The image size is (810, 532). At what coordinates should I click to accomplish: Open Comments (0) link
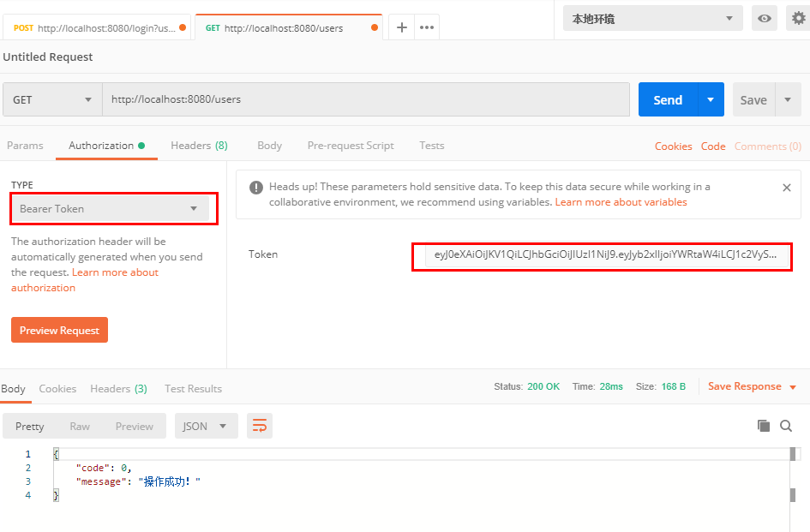(x=768, y=146)
